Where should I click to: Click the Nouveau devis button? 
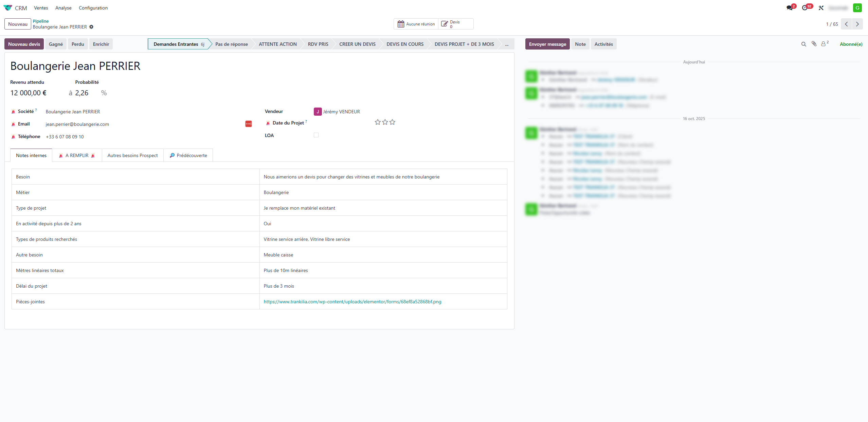point(24,44)
